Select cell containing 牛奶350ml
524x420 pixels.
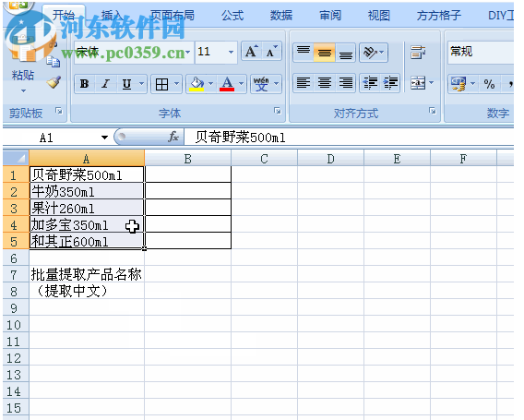point(87,192)
